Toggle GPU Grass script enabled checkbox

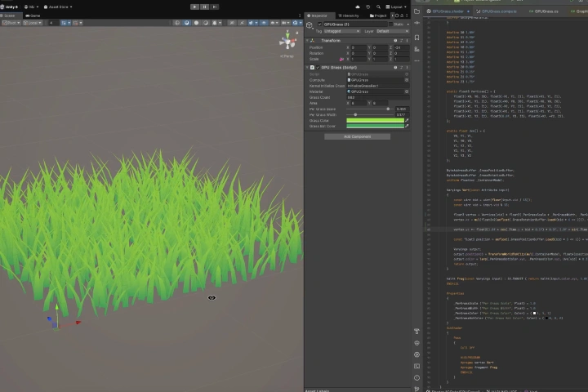click(318, 68)
